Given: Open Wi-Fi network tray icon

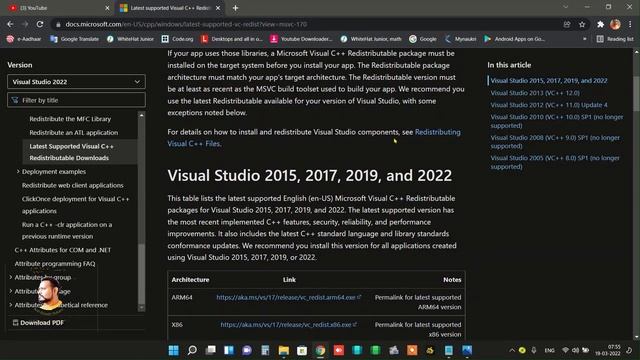Looking at the screenshot, I should (565, 350).
